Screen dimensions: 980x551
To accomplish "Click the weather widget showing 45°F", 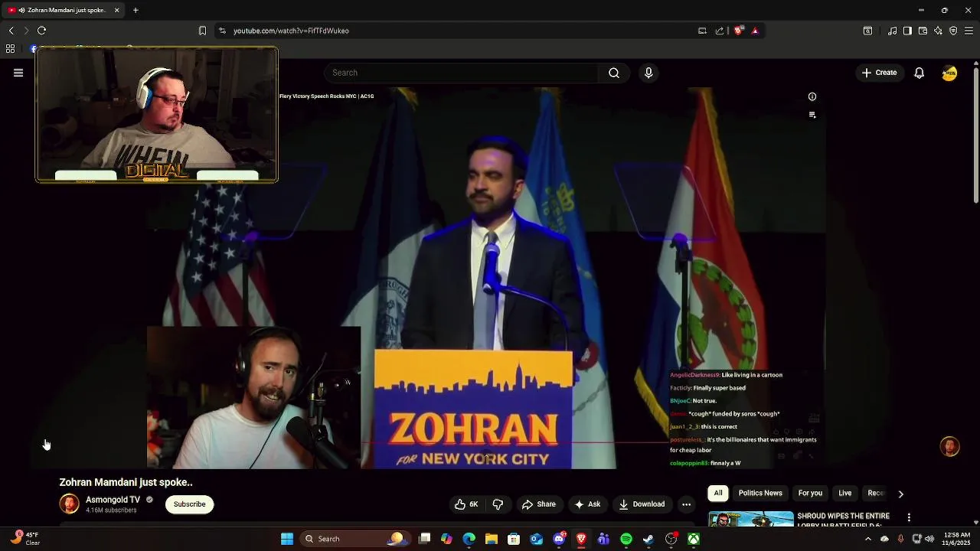I will click(26, 539).
